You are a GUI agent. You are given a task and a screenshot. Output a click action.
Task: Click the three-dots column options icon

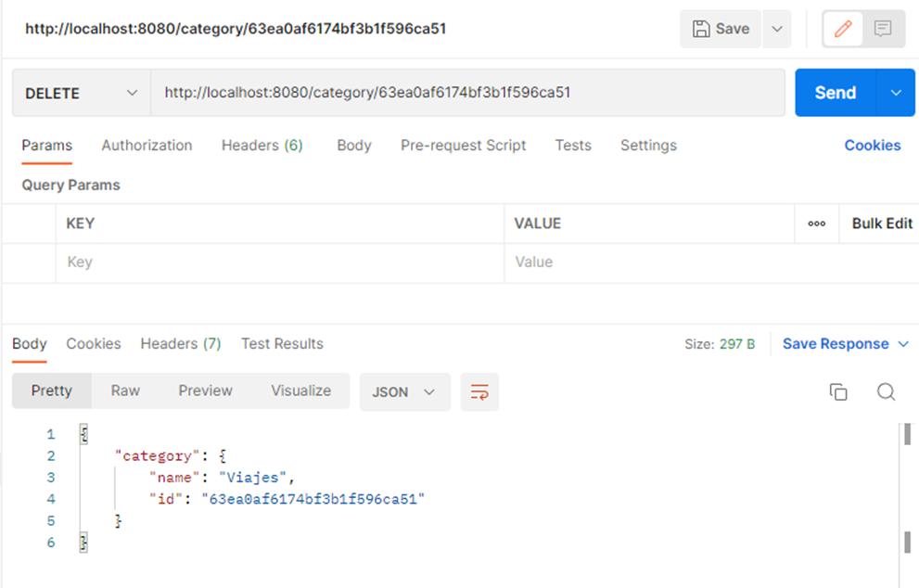coord(816,224)
